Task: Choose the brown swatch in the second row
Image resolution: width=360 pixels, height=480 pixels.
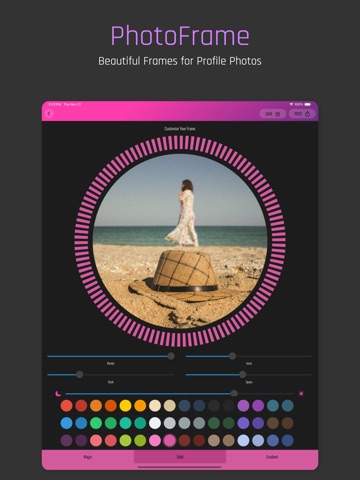Action: (273, 423)
